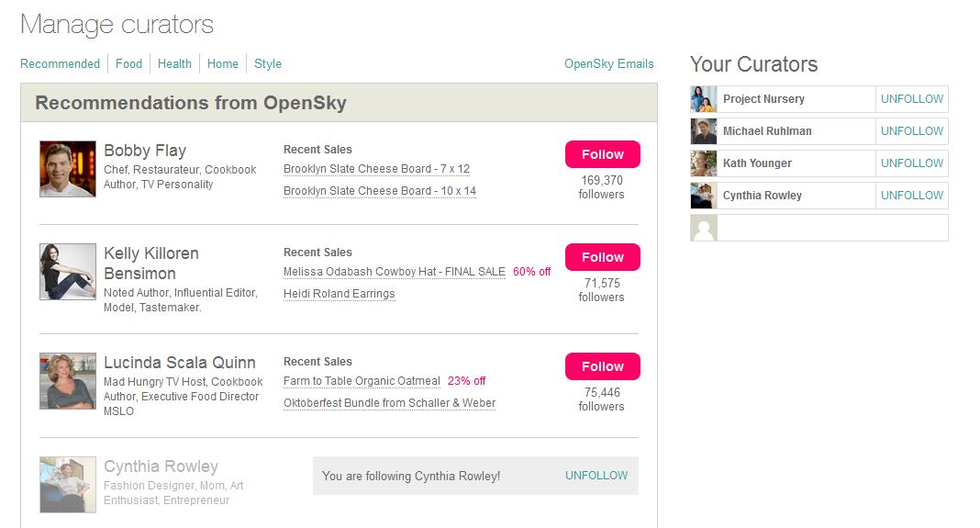Follow Kelly Killoren Bensimon
The image size is (980, 528).
coord(603,257)
